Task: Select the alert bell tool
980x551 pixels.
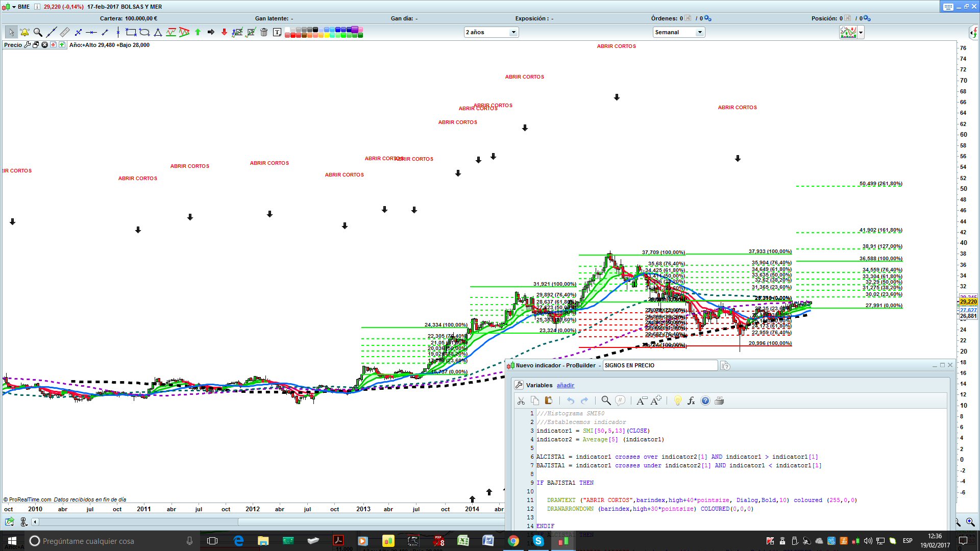Action: [24, 32]
